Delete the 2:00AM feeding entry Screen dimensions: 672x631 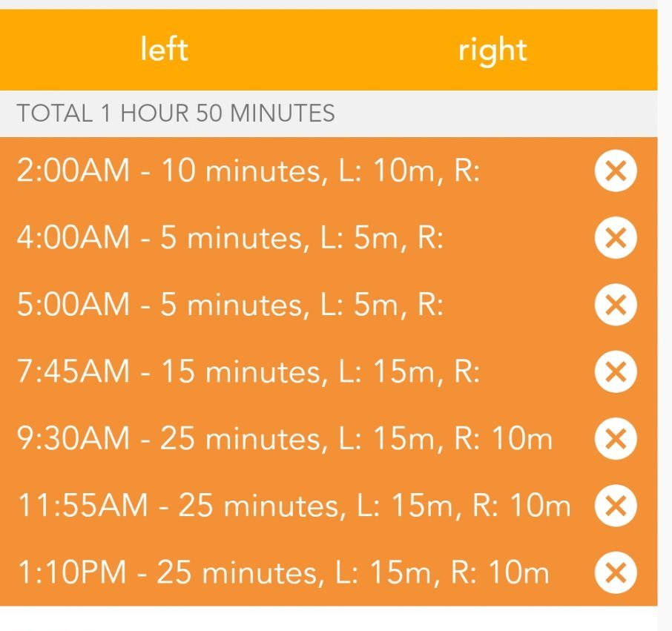pos(616,171)
